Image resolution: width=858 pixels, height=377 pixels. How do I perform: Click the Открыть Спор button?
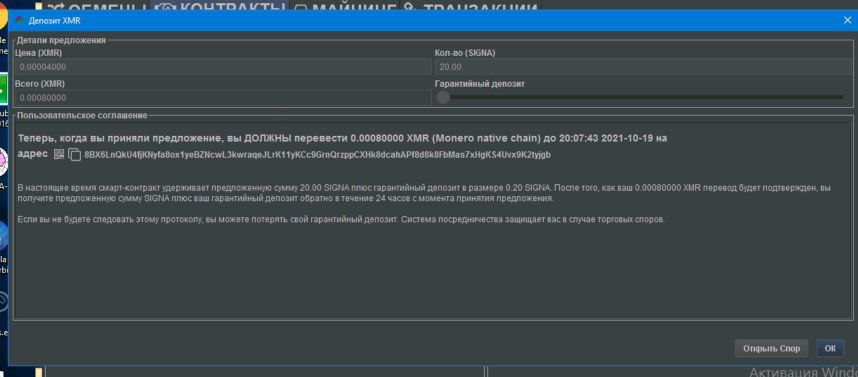click(772, 348)
